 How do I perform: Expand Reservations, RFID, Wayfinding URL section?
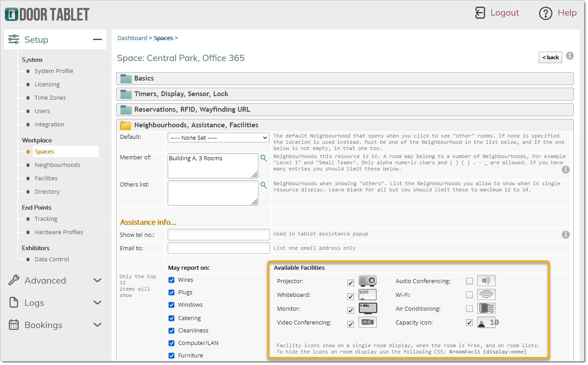pyautogui.click(x=345, y=109)
